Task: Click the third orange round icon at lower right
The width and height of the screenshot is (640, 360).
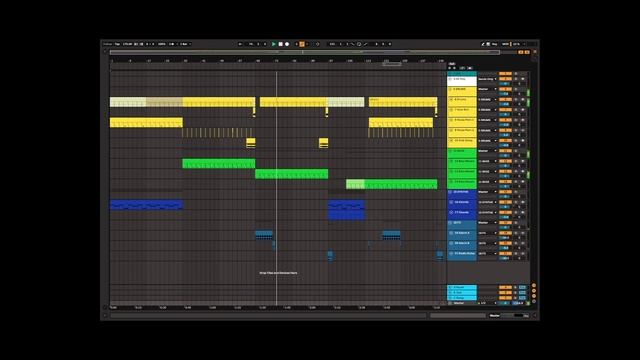Action: tap(534, 296)
